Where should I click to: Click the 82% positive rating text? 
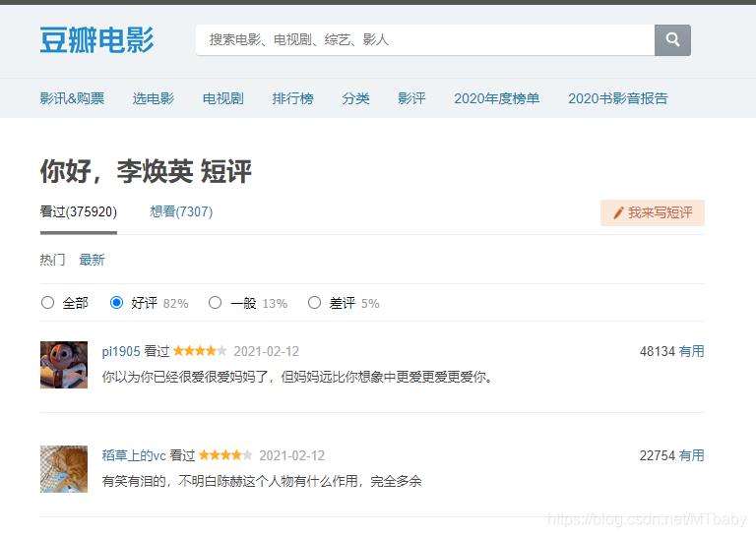[x=175, y=304]
